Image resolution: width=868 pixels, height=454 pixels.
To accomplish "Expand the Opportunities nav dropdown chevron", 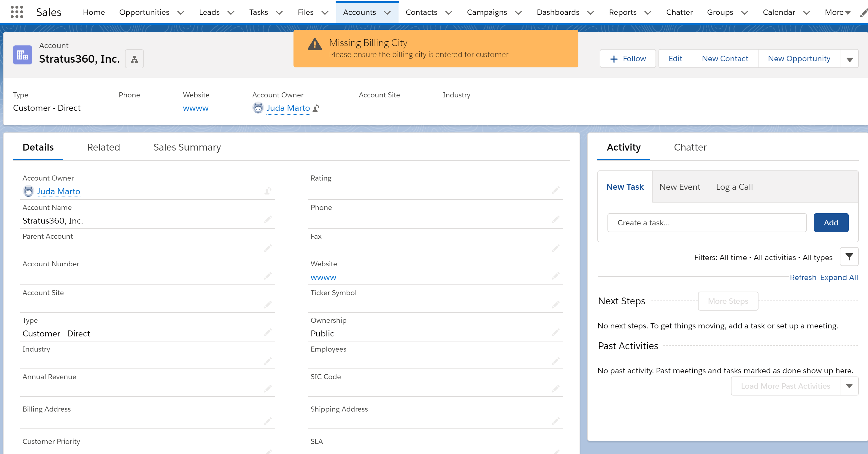I will (x=181, y=13).
